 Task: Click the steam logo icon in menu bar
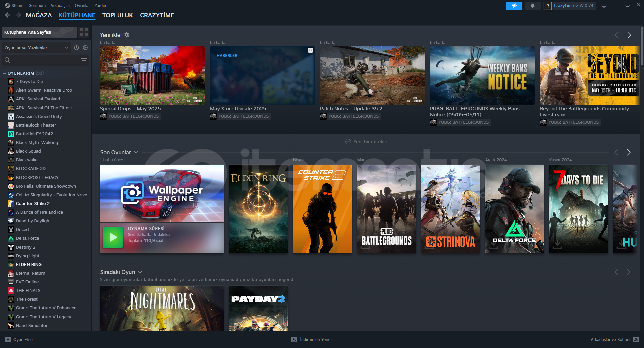7,5
